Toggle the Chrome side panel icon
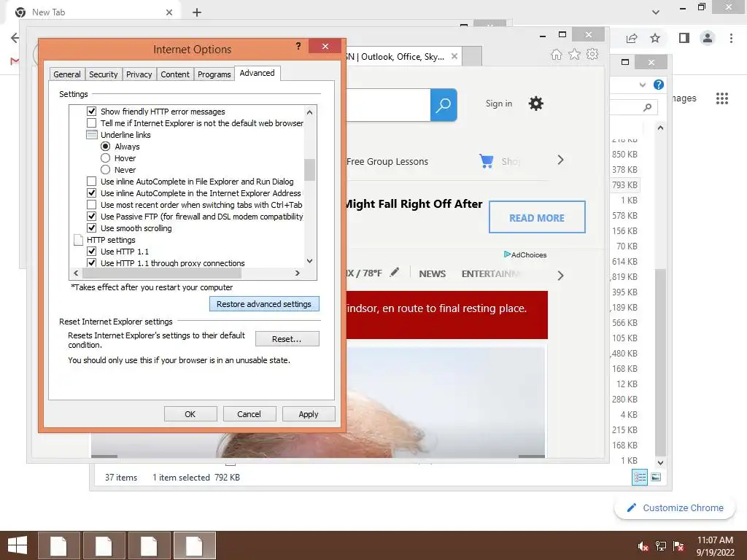The width and height of the screenshot is (747, 560). pos(684,38)
